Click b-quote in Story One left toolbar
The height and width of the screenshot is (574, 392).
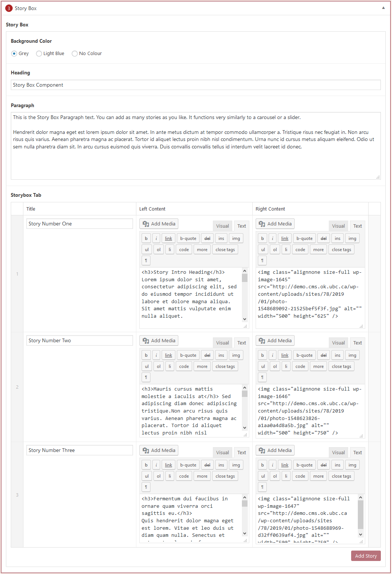click(x=188, y=238)
